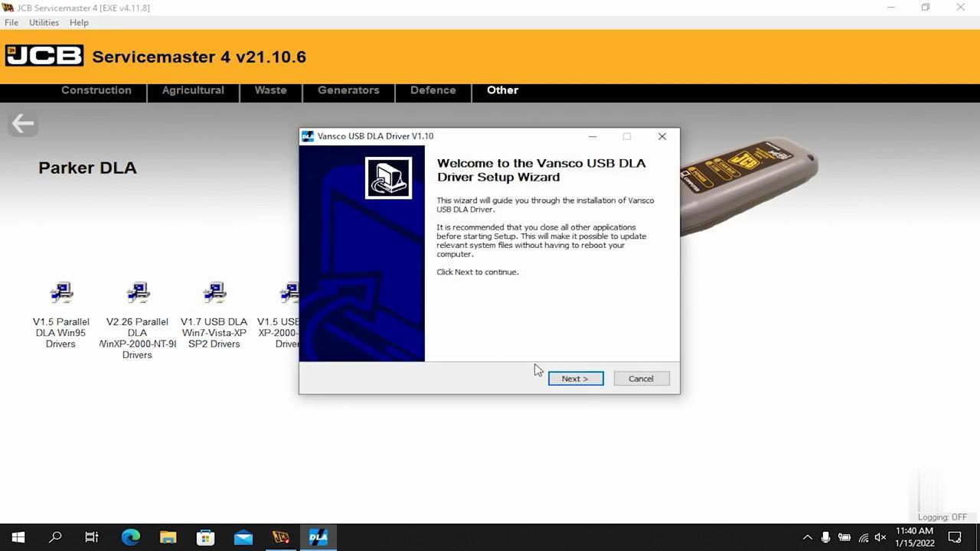
Task: Click the JCB logo in the header
Action: pyautogui.click(x=44, y=56)
